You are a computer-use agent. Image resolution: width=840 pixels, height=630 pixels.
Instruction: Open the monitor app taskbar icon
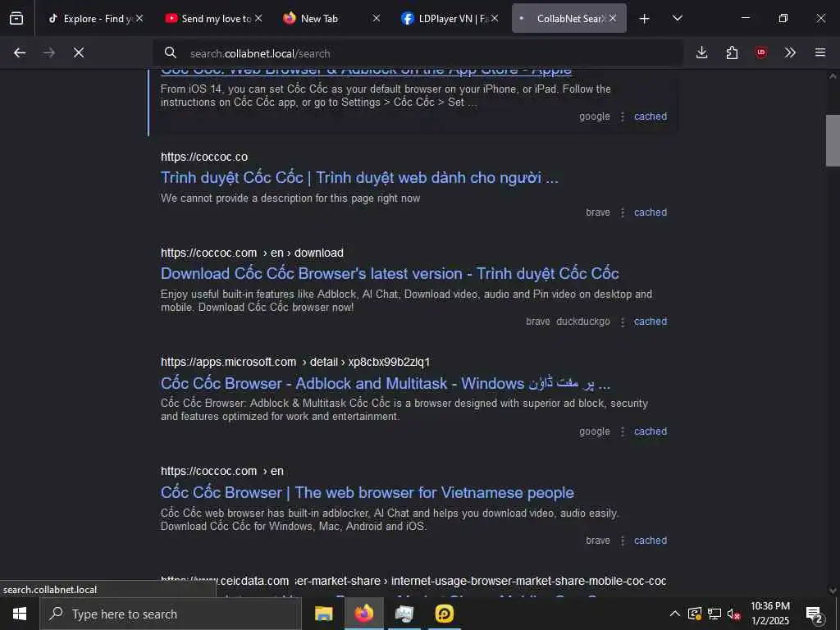[x=404, y=614]
